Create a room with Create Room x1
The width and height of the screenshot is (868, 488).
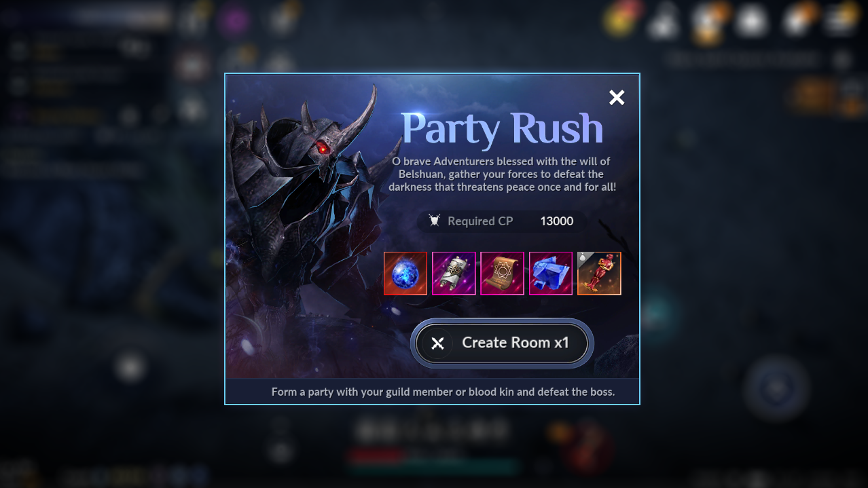502,343
